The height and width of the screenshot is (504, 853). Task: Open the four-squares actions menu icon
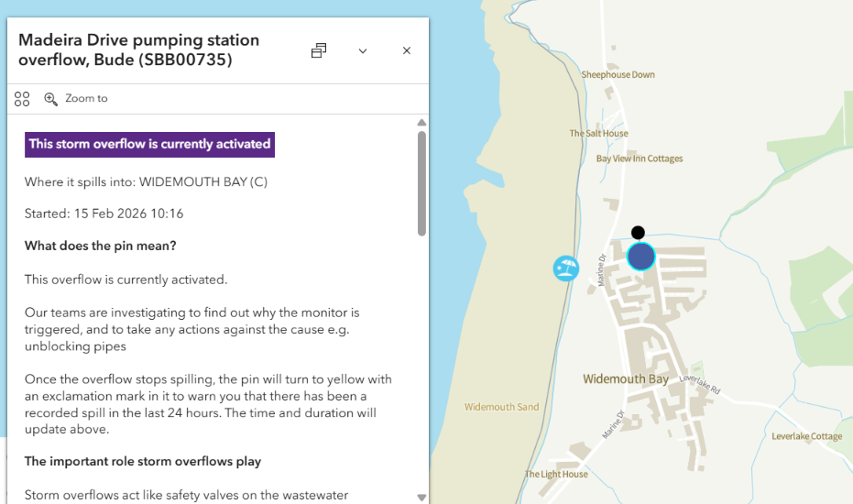[23, 99]
